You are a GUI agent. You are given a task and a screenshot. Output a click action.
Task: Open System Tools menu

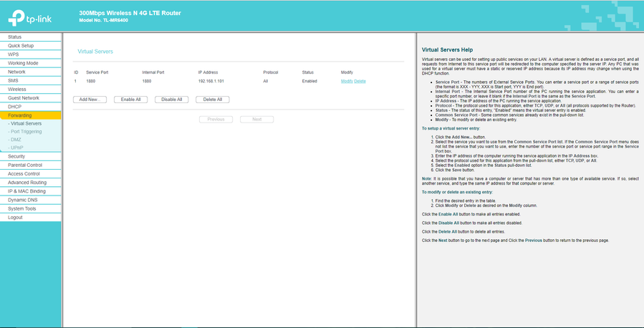pyautogui.click(x=30, y=208)
